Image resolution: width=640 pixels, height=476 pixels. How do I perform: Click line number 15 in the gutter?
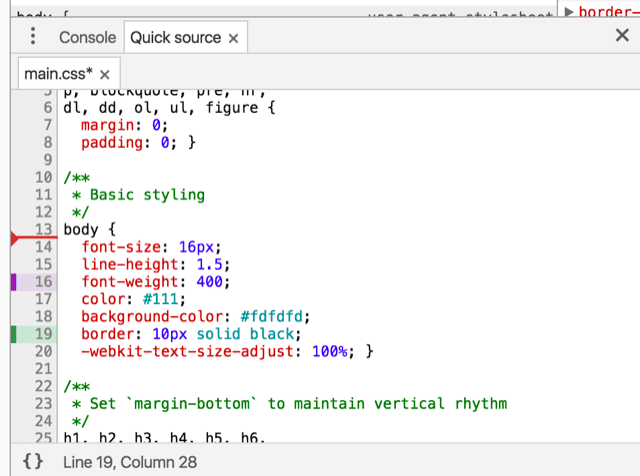(x=43, y=265)
